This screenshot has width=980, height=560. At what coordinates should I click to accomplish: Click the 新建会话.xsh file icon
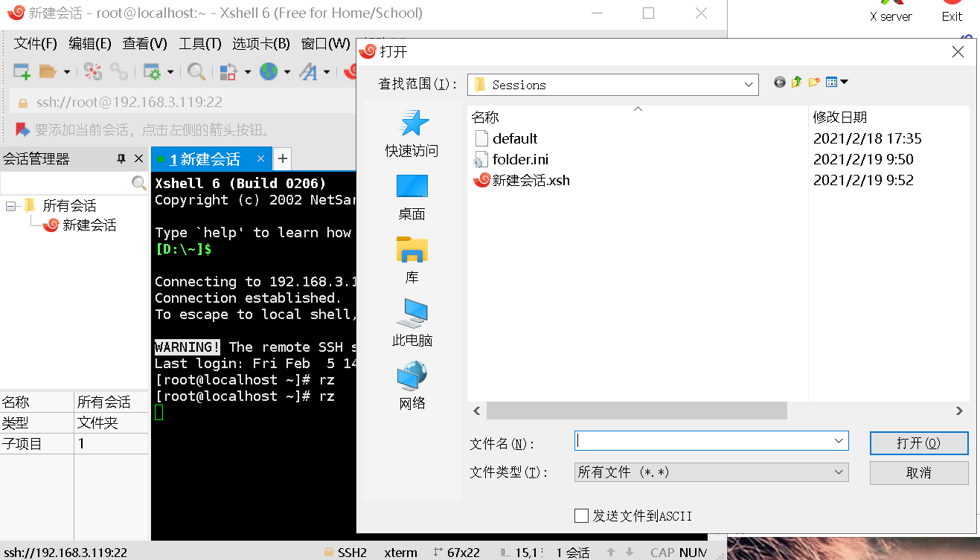[x=481, y=180]
